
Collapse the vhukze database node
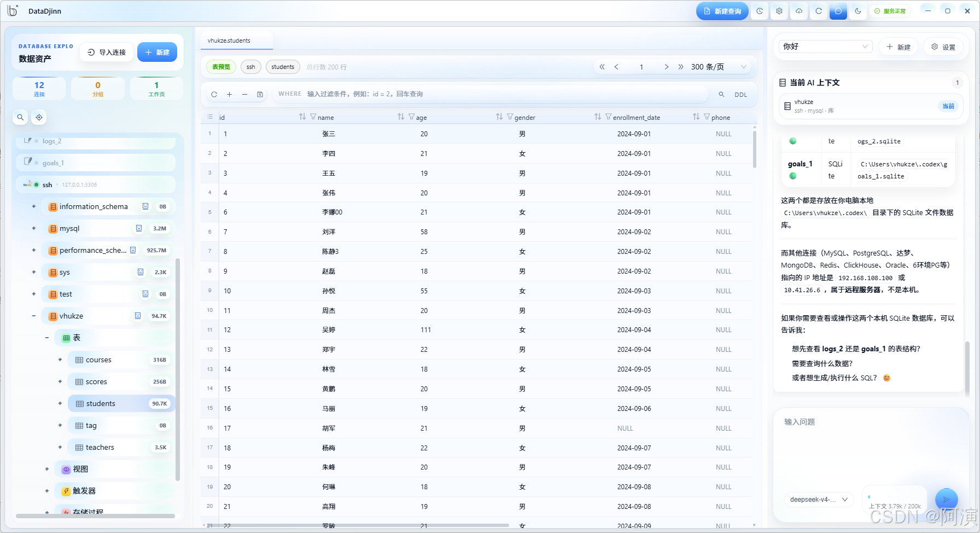pyautogui.click(x=34, y=316)
